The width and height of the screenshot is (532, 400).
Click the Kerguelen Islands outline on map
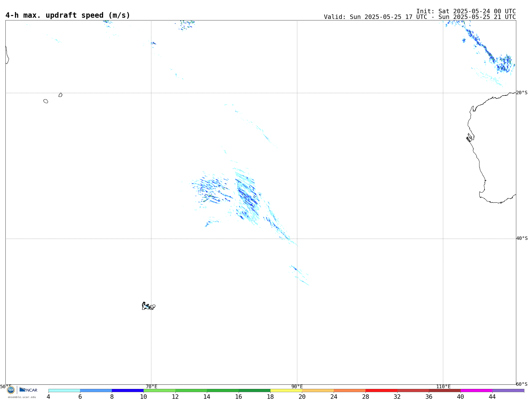pos(149,306)
